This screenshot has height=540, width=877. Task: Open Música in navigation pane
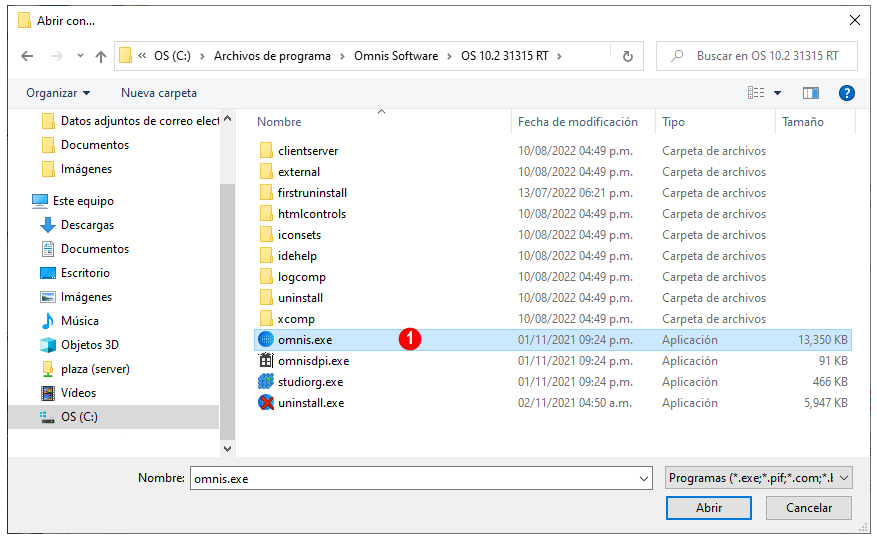tap(70, 321)
